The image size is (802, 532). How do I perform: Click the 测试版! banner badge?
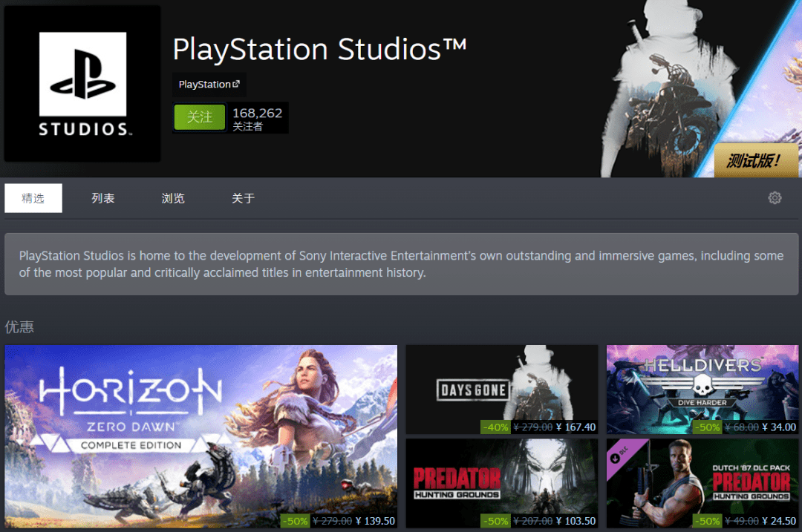(755, 160)
